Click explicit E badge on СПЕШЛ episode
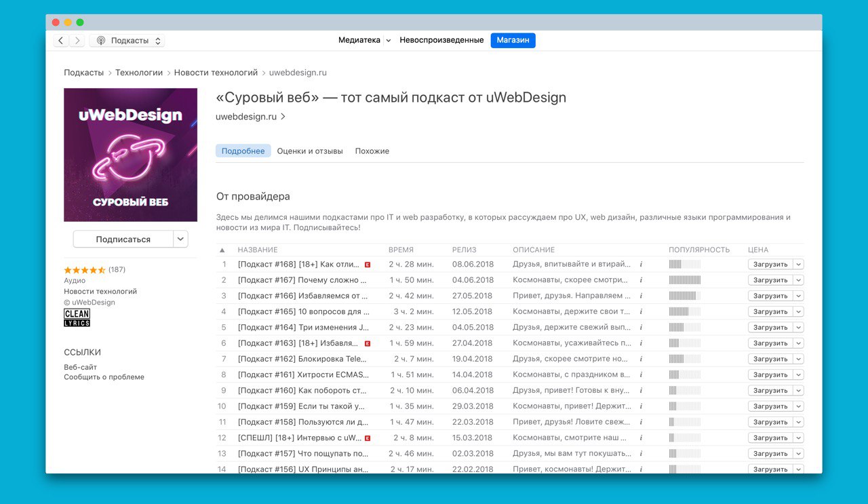The image size is (868, 504). pyautogui.click(x=368, y=438)
